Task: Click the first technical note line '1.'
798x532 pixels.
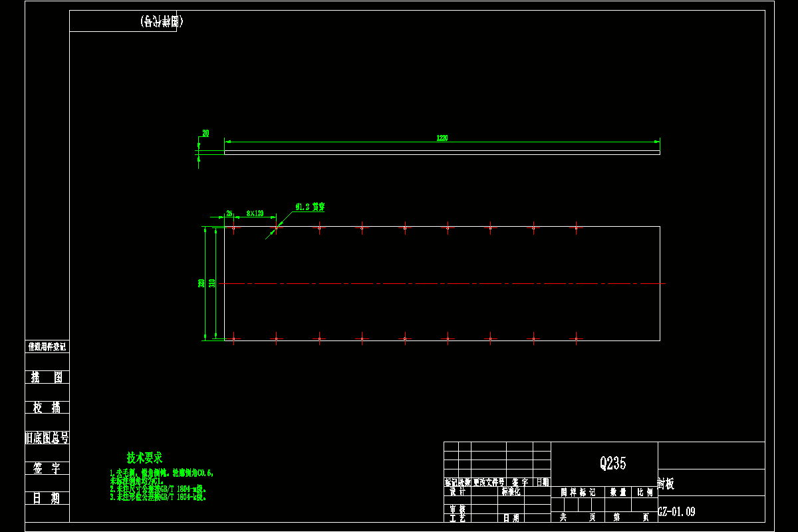Action: [161, 473]
